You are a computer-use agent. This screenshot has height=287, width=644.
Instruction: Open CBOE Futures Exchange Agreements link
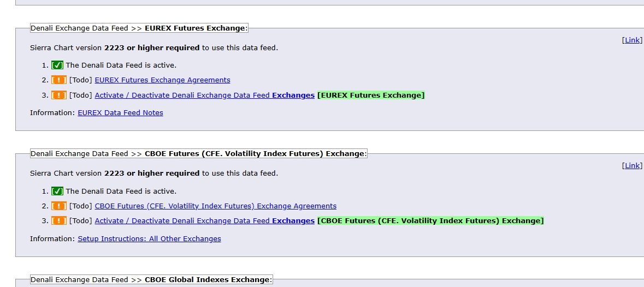click(x=216, y=206)
